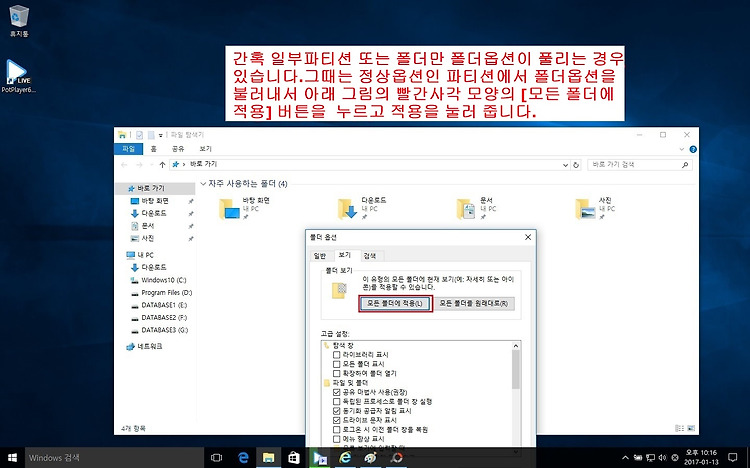Open the quick access toolbar customize dropdown
The height and width of the screenshot is (468, 750).
[x=161, y=135]
